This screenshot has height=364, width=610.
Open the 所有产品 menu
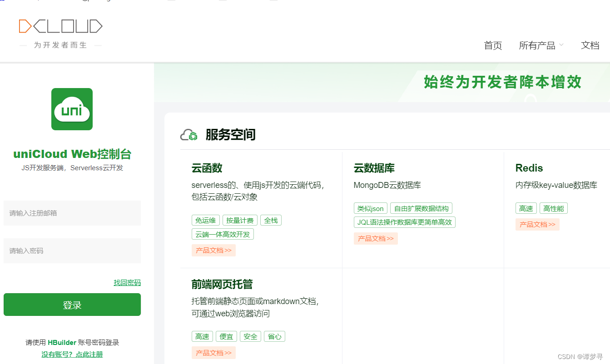(537, 45)
